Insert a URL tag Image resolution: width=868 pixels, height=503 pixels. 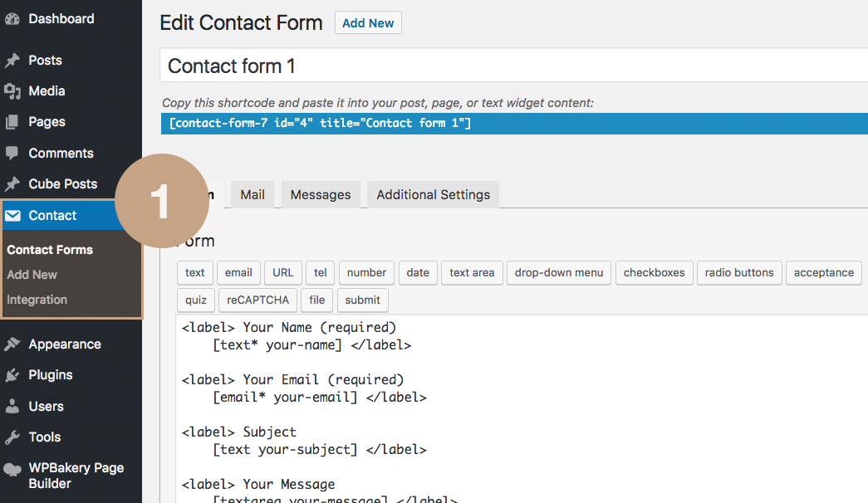pos(283,273)
